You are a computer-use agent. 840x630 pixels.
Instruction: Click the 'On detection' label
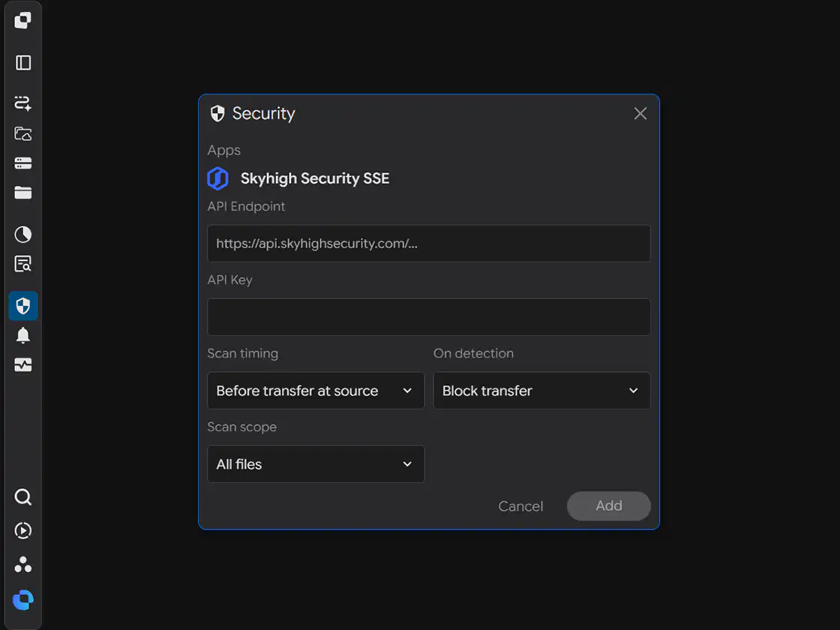click(x=473, y=353)
